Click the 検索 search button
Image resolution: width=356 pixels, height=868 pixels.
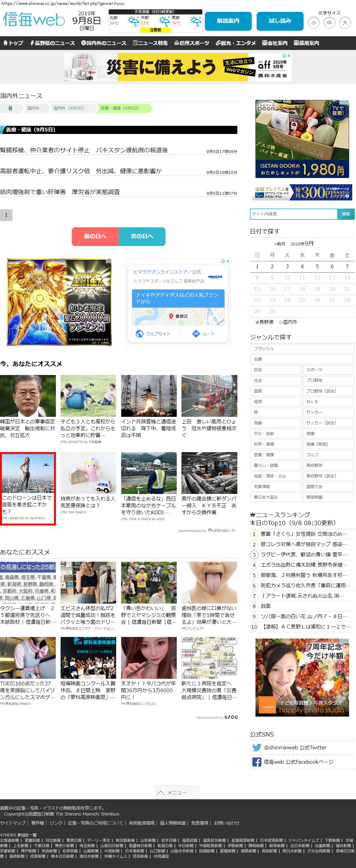[346, 214]
